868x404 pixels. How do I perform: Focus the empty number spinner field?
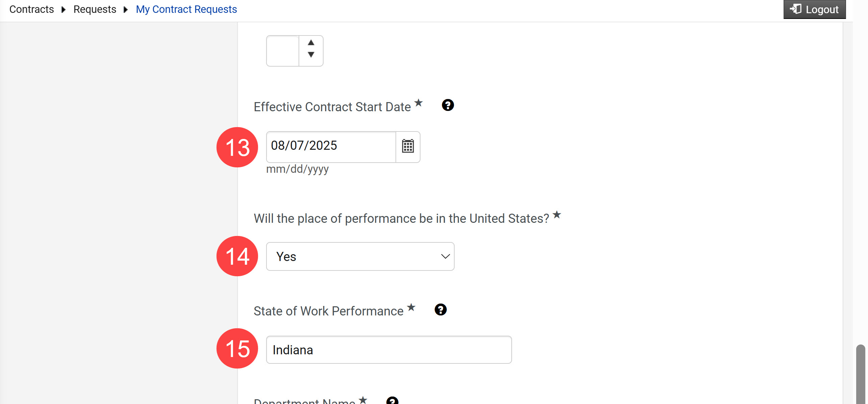283,51
